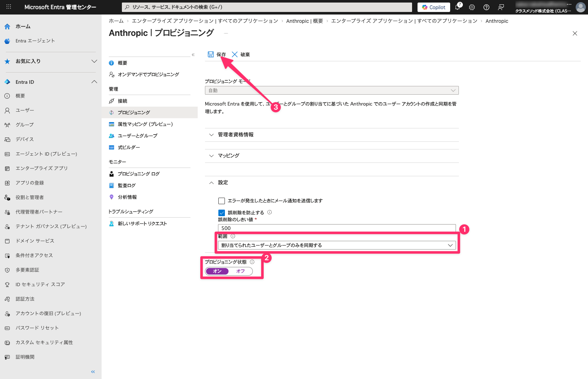
Task: Open the feedback icon in top bar
Action: [x=501, y=7]
